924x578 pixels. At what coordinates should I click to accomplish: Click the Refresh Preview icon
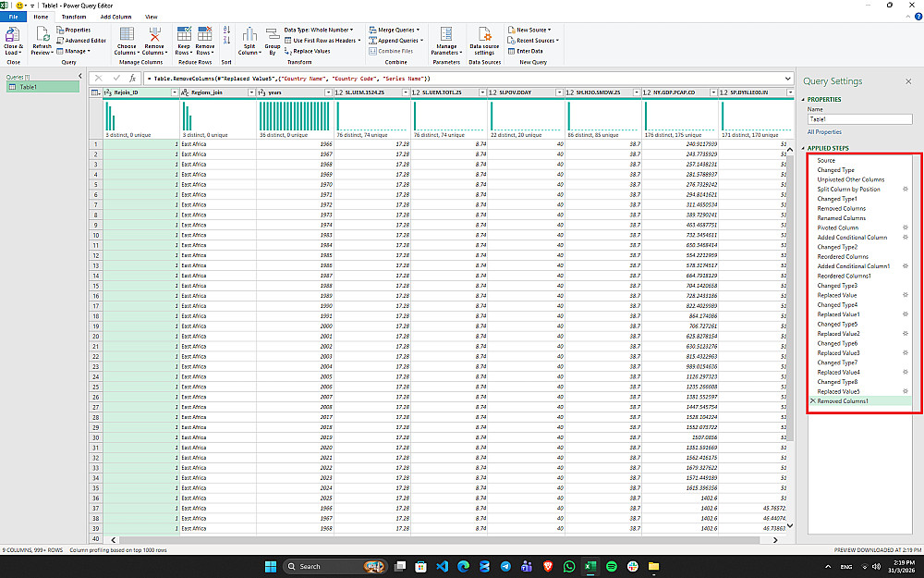tap(42, 34)
